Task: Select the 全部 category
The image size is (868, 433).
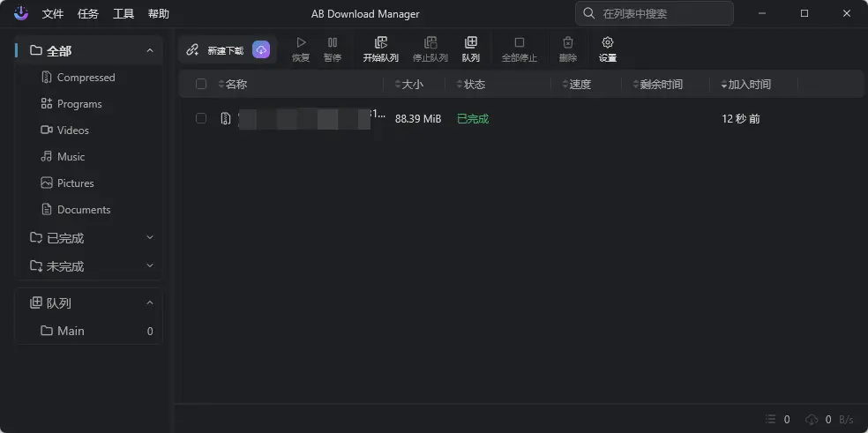Action: [x=88, y=51]
